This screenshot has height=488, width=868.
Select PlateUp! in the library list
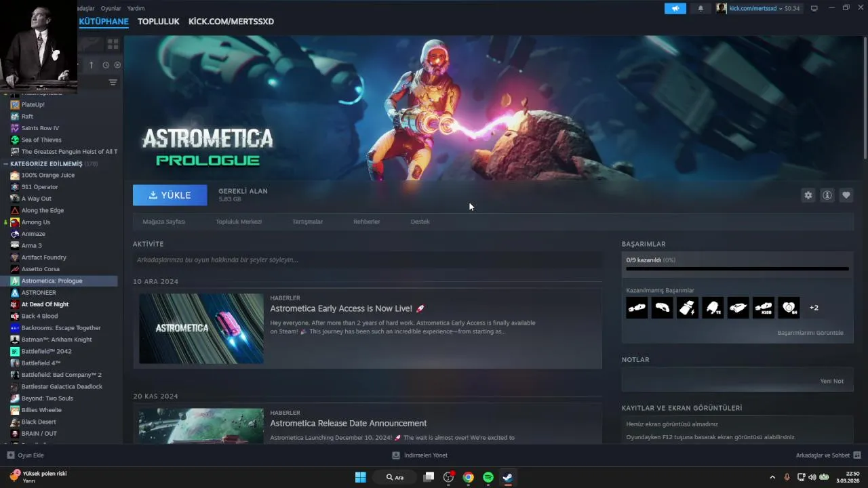click(x=33, y=105)
